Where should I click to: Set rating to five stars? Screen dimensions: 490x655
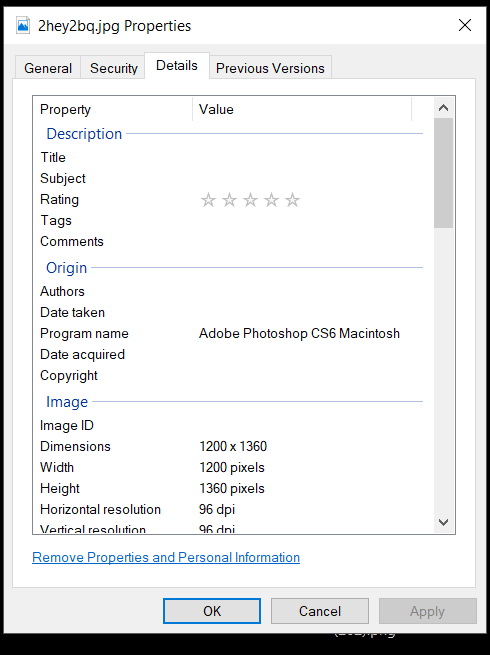(292, 200)
